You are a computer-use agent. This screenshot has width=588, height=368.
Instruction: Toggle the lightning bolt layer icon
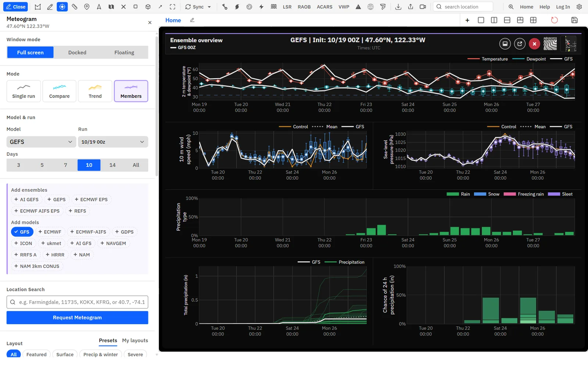pos(261,7)
